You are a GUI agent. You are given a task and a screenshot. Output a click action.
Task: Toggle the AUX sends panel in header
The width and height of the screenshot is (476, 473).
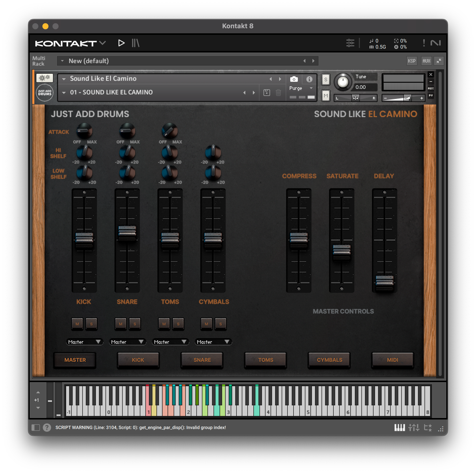pyautogui.click(x=426, y=61)
